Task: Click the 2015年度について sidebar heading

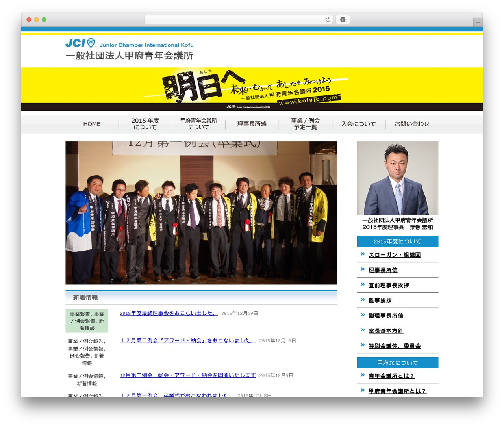Action: click(397, 241)
